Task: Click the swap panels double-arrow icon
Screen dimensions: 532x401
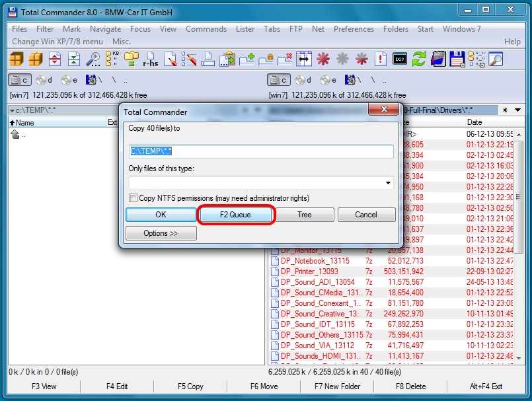Action: click(304, 59)
